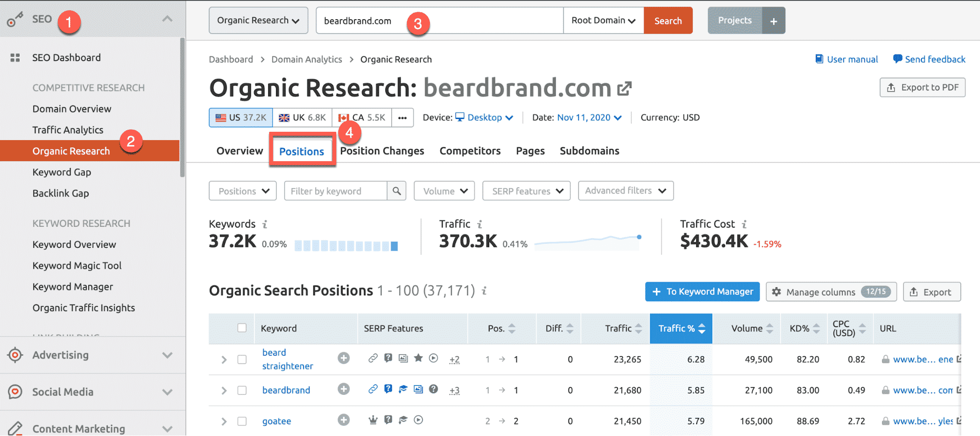Open the more countries ellipsis button

pyautogui.click(x=402, y=118)
